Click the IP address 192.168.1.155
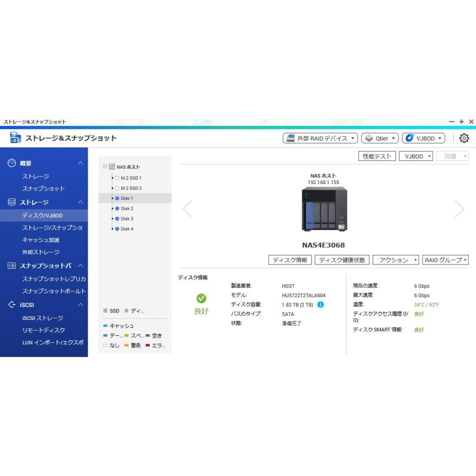Viewport: 476px width, 476px height. point(323,182)
